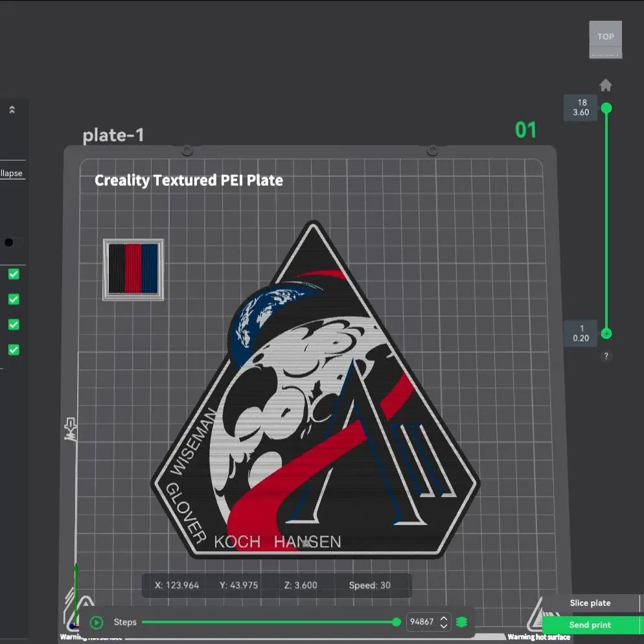Image resolution: width=644 pixels, height=644 pixels.
Task: Click the WISEMAN text on the patch
Action: click(x=194, y=441)
